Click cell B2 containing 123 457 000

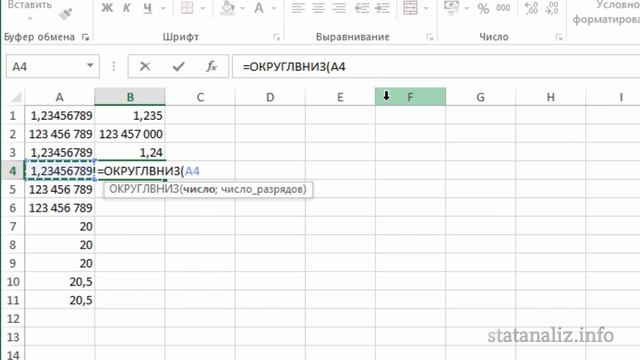tap(130, 134)
